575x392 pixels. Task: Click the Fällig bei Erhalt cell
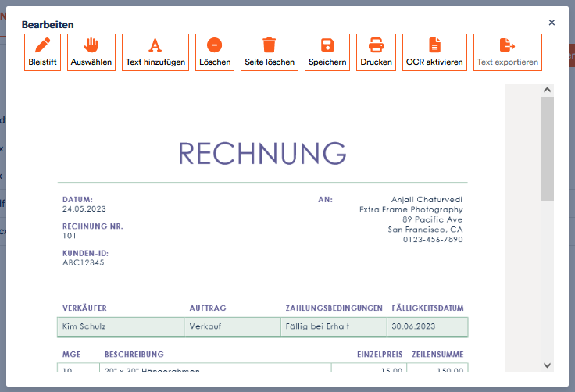(x=334, y=326)
